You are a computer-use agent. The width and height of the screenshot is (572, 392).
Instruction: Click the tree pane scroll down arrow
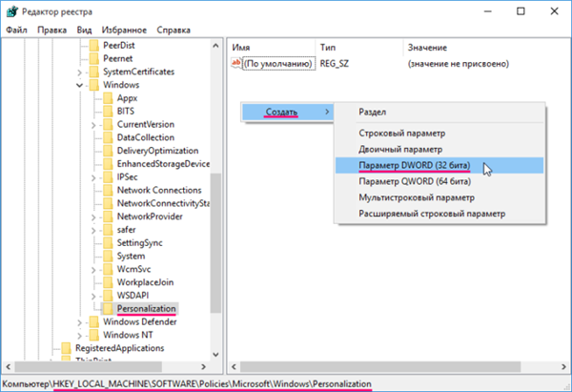pos(215,355)
